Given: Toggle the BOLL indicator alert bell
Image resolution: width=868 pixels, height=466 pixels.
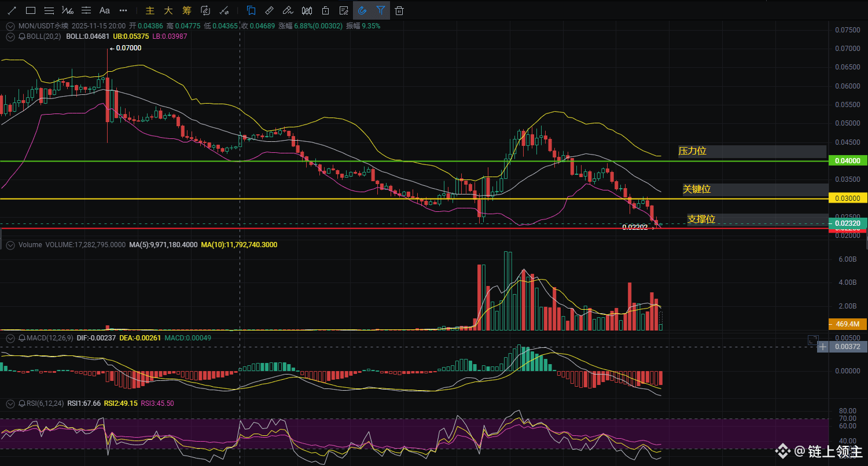Looking at the screenshot, I should (x=22, y=36).
